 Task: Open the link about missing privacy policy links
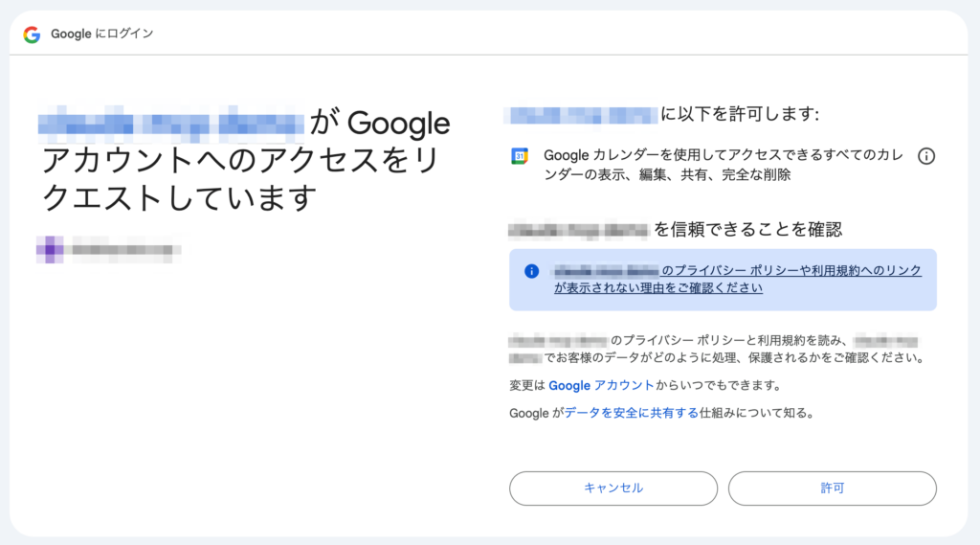coord(737,279)
